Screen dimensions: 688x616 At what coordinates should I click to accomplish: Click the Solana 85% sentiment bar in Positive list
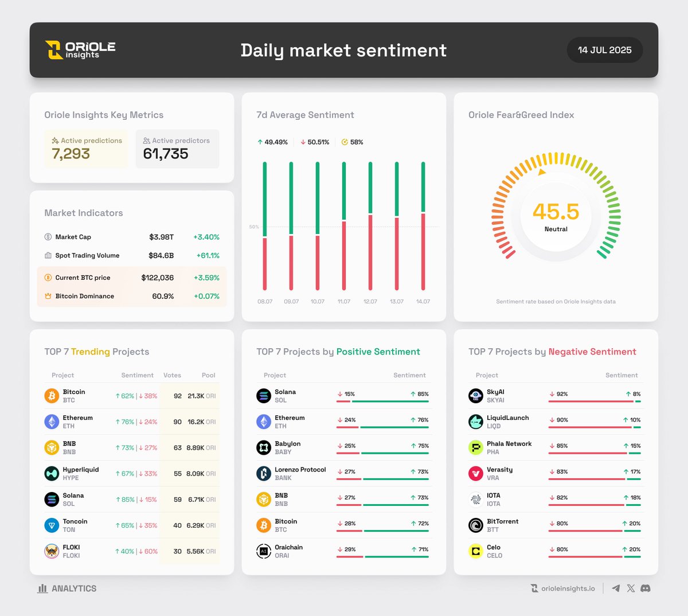pyautogui.click(x=390, y=401)
